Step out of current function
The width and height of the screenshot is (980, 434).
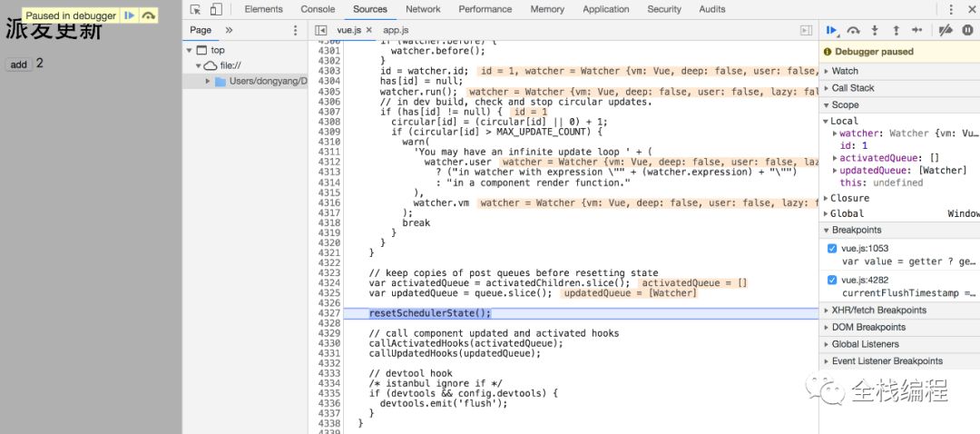point(896,30)
